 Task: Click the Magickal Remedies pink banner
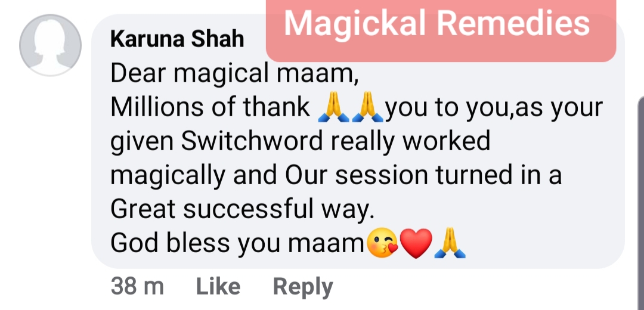click(x=441, y=30)
